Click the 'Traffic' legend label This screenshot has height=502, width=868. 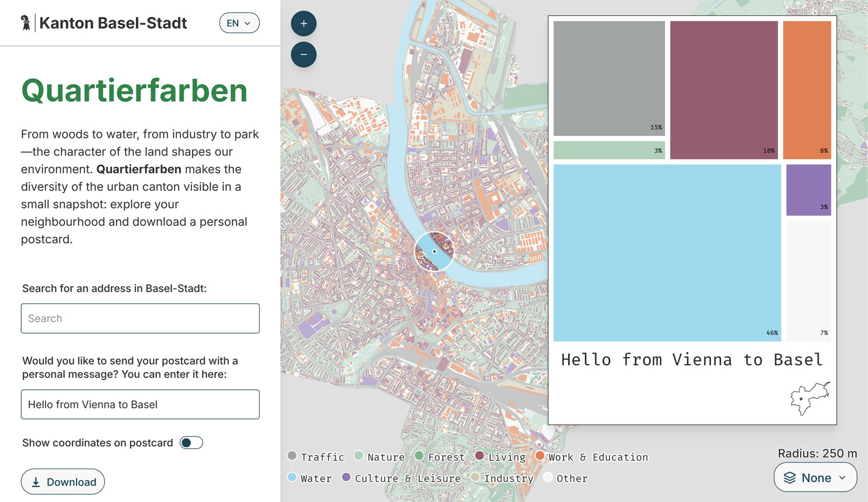point(322,457)
